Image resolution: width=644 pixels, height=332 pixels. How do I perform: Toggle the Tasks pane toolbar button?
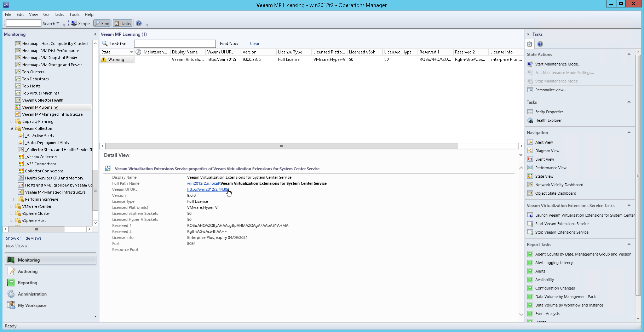pyautogui.click(x=122, y=23)
